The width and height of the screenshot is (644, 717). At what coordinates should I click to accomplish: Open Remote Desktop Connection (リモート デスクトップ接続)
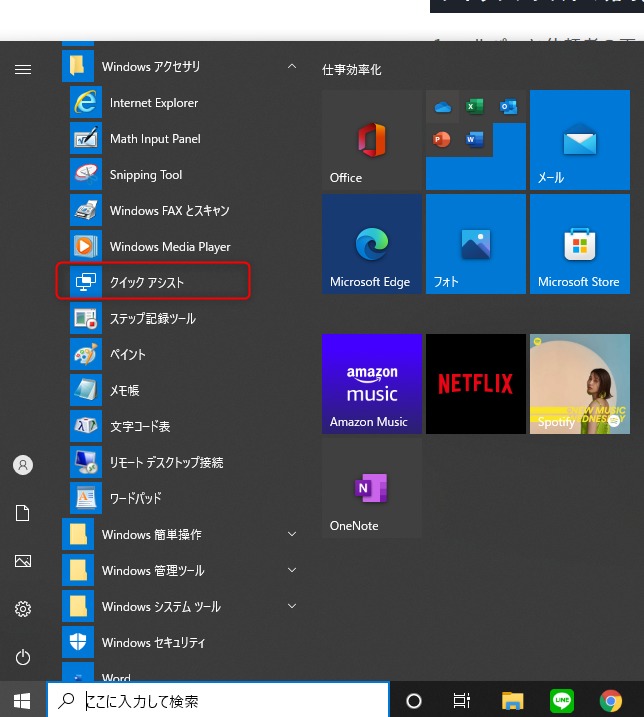(x=166, y=463)
